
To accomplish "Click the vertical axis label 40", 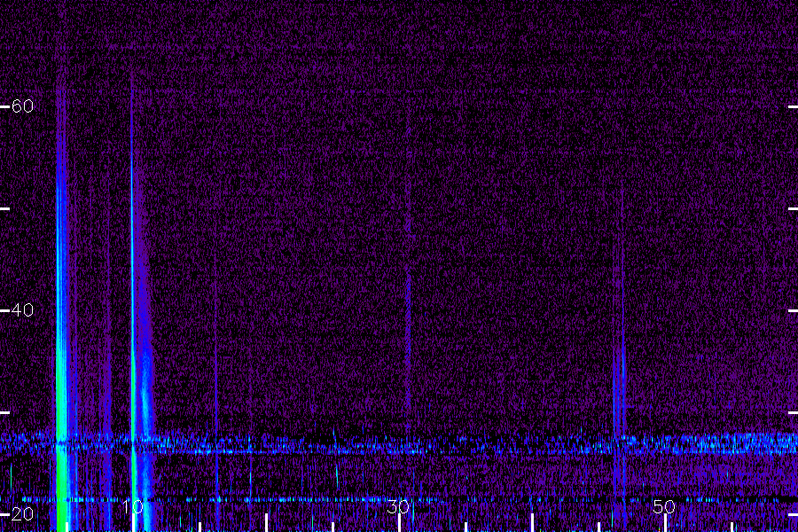I will tap(22, 309).
